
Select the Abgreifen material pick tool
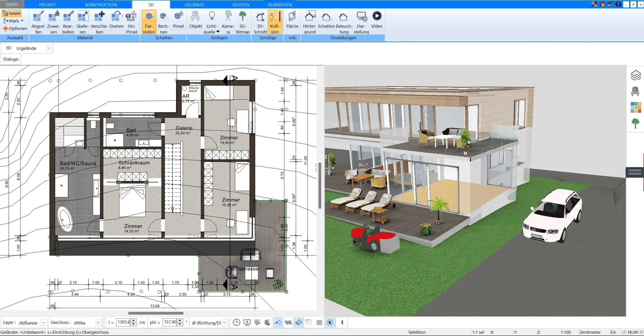coord(38,22)
